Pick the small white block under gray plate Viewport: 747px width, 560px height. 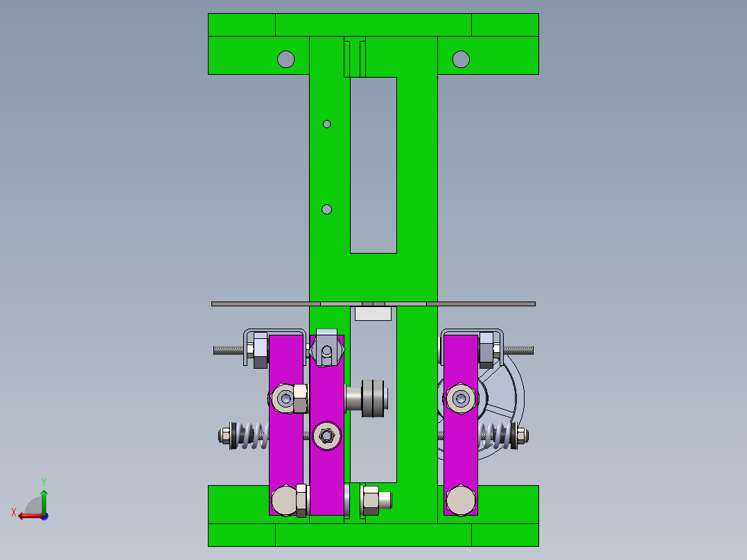[373, 313]
